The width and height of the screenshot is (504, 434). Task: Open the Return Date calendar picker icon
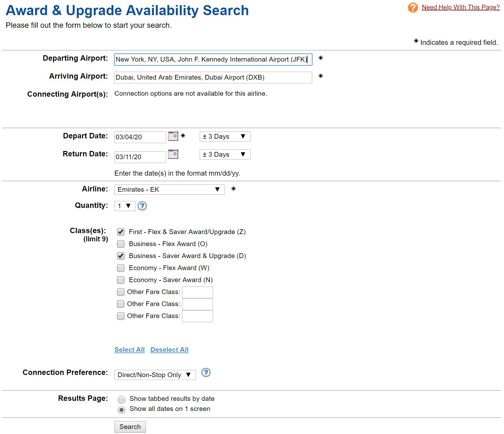pos(173,154)
